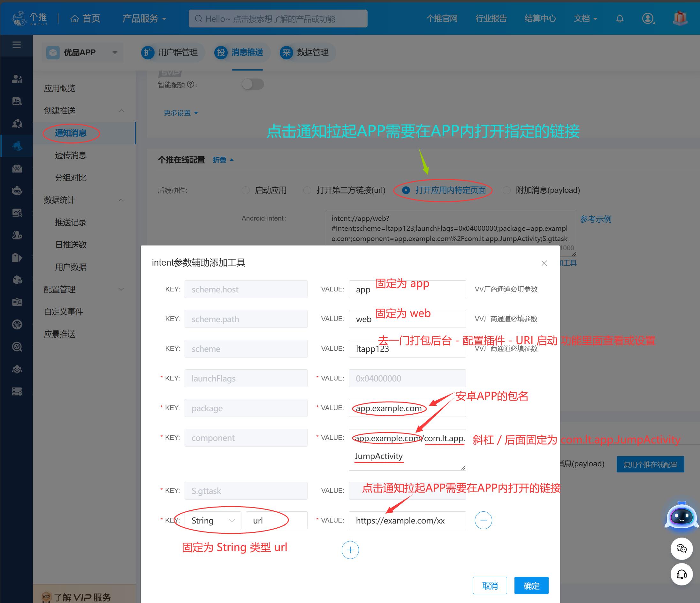Open 透传消息 in the sidebar
700x603 pixels.
[71, 155]
